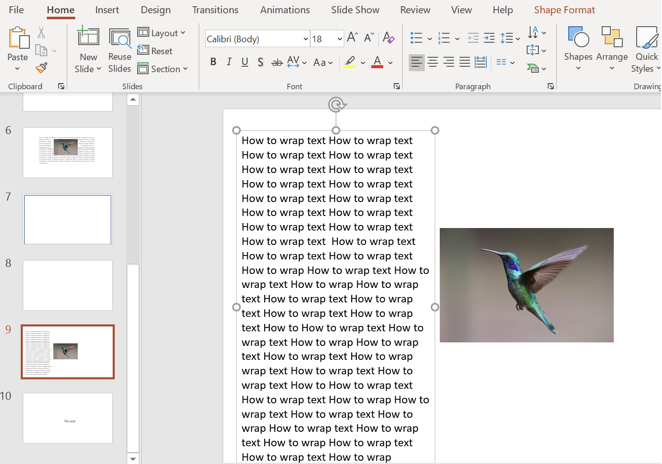The width and height of the screenshot is (662, 464).
Task: Open Clipboard pane dialog launcher
Action: point(61,86)
